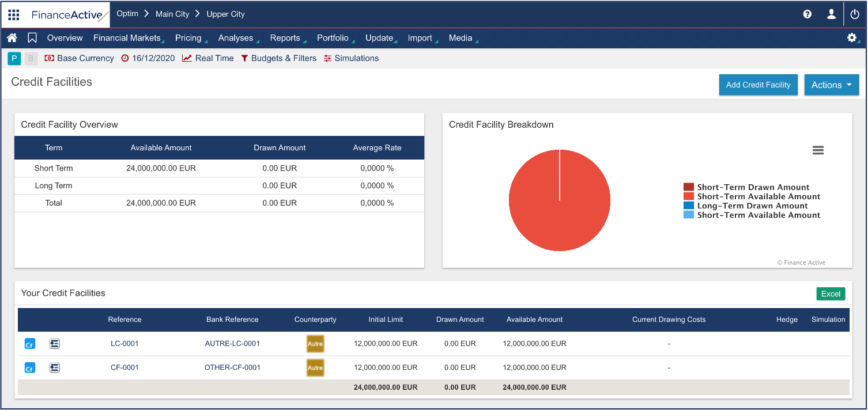
Task: Click the details icon for LC-0001 row
Action: point(55,344)
